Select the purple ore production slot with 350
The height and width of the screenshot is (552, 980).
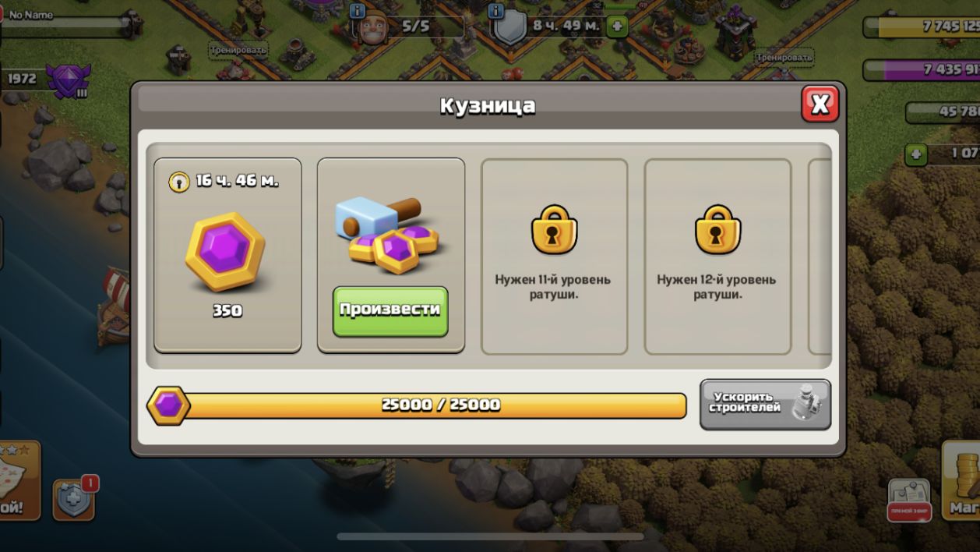[x=227, y=256]
